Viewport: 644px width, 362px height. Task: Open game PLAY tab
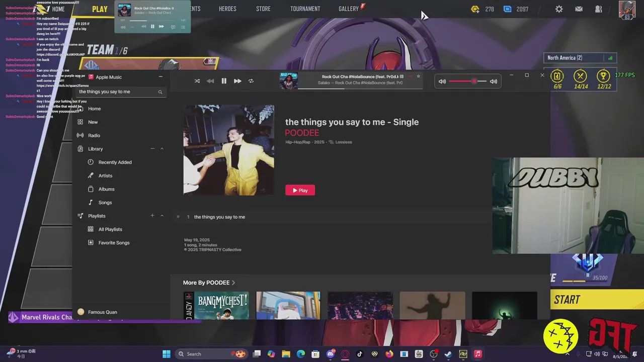tap(100, 9)
